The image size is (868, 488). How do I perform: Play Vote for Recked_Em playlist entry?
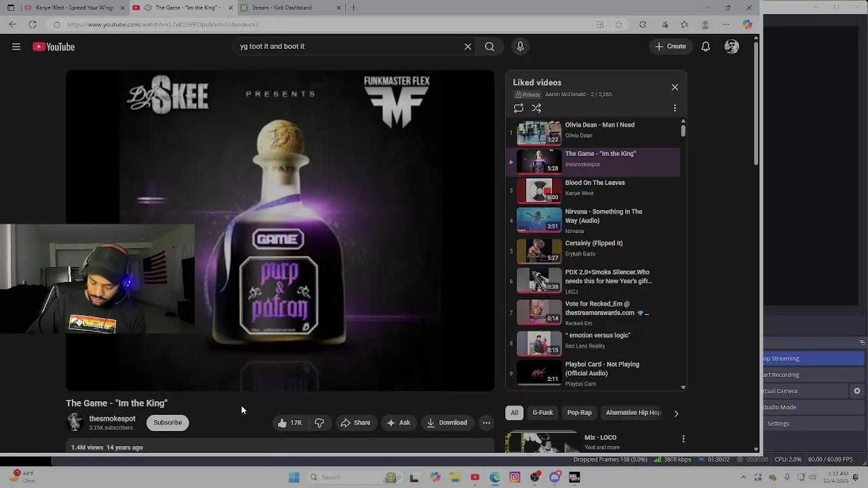tap(593, 312)
